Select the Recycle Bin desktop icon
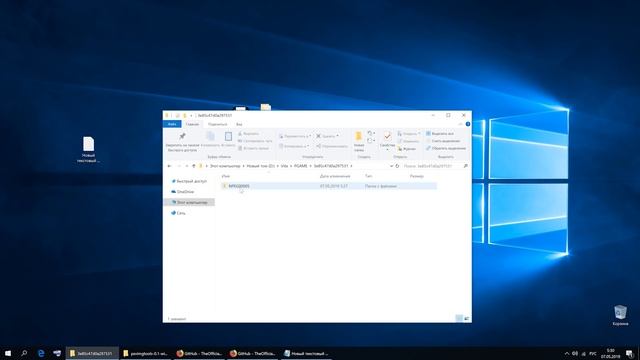Image resolution: width=640 pixels, height=360 pixels. pos(620,316)
